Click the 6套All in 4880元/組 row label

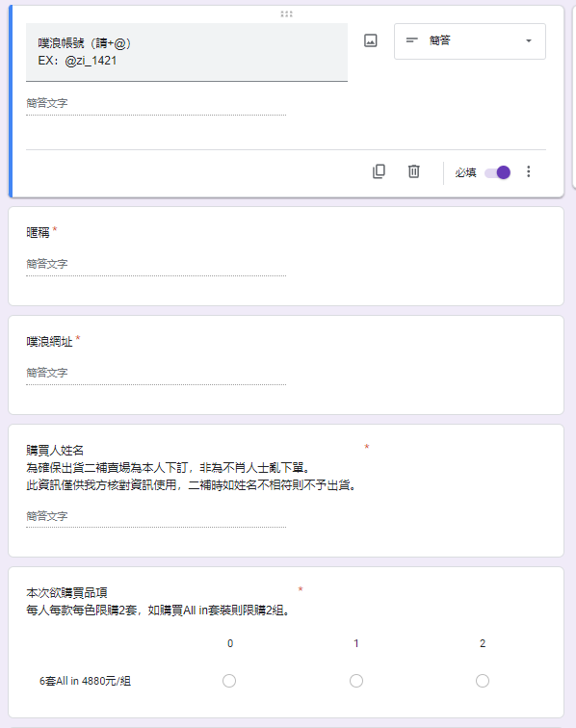coord(85,681)
